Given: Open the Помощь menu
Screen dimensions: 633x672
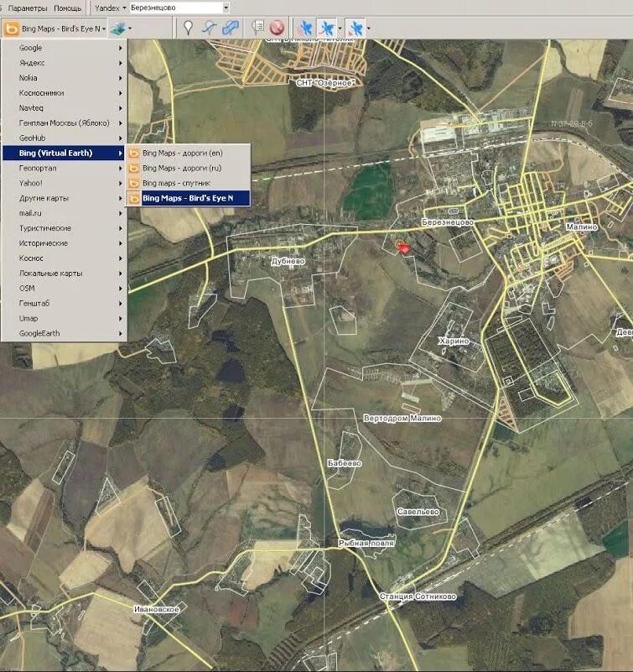Looking at the screenshot, I should [x=67, y=8].
